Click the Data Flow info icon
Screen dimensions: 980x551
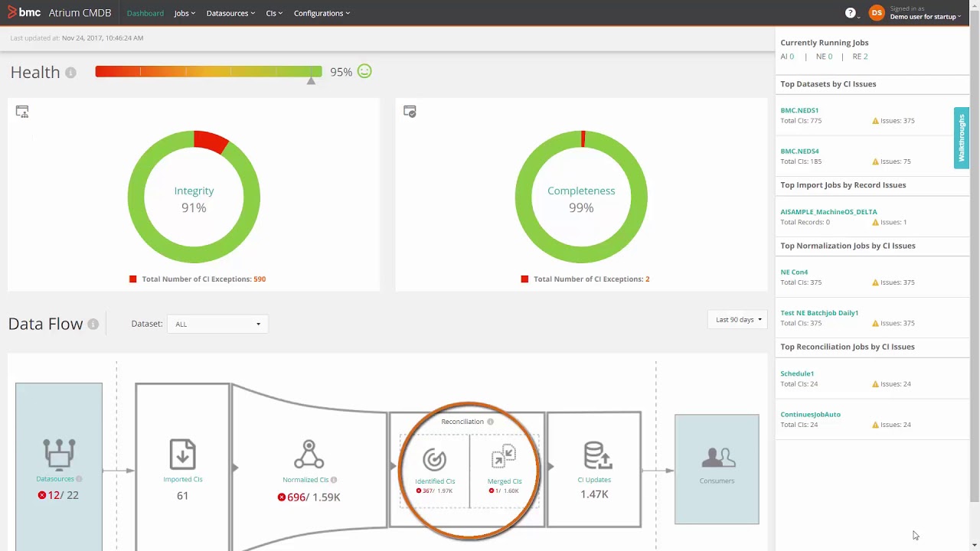click(93, 324)
